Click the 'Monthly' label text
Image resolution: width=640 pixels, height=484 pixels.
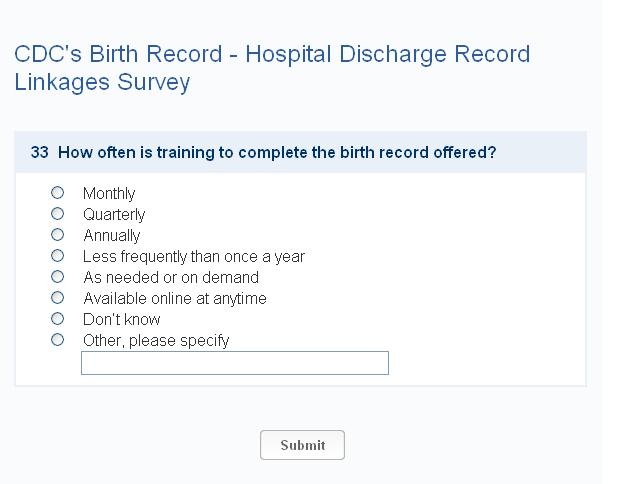pos(109,194)
